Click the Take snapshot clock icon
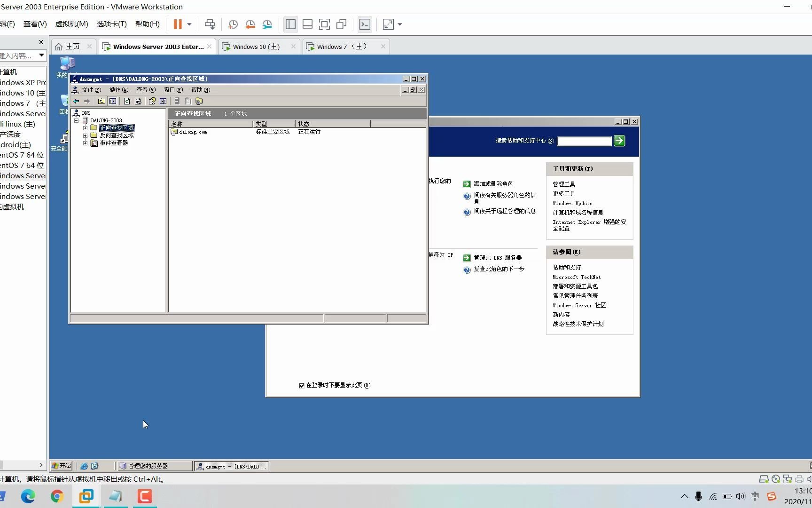 point(233,24)
